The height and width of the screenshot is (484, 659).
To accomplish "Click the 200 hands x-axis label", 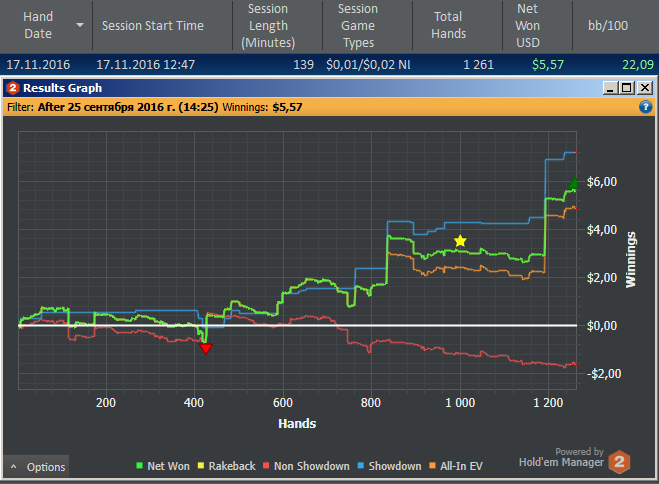I will click(105, 403).
